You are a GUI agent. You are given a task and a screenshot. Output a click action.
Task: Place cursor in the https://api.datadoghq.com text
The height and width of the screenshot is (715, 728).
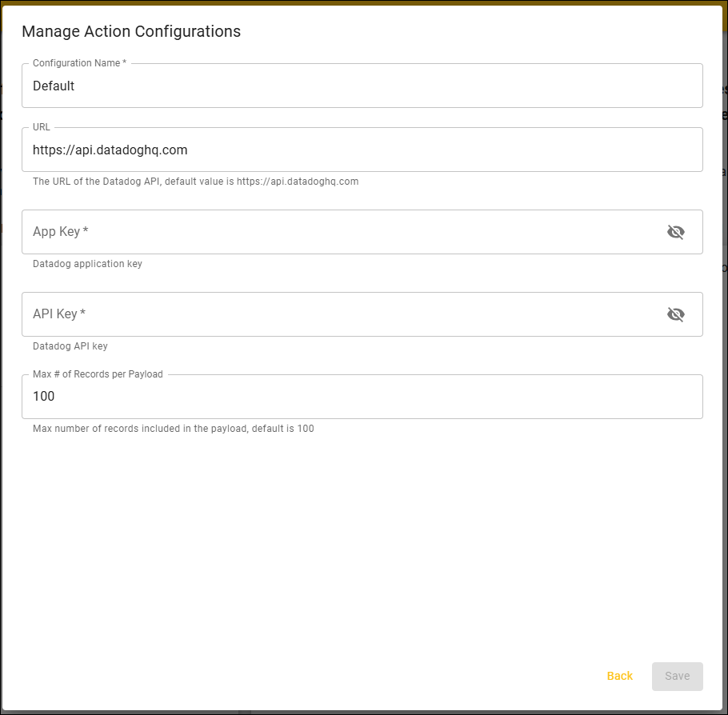tap(110, 150)
